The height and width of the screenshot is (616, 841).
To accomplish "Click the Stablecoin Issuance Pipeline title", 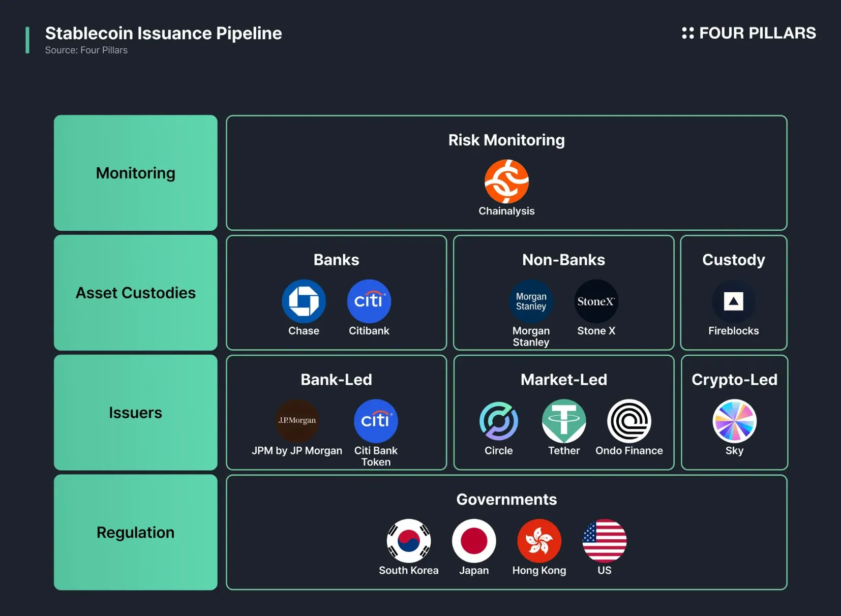I will (x=163, y=34).
